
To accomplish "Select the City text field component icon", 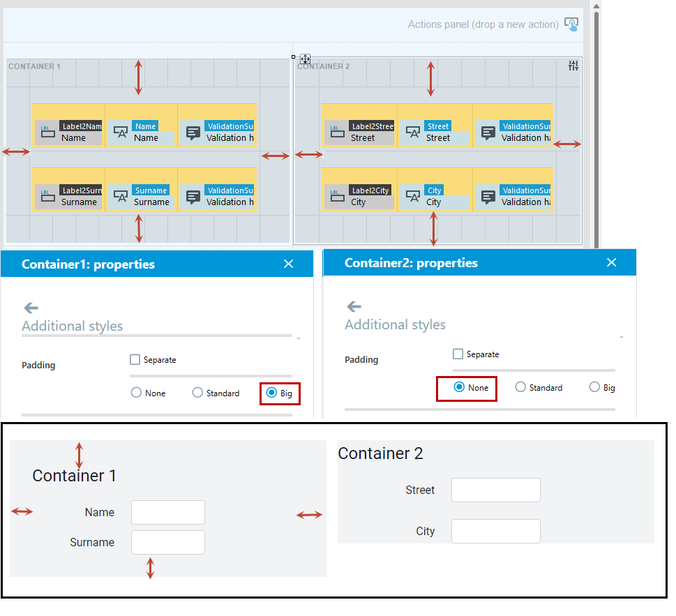I will [412, 197].
